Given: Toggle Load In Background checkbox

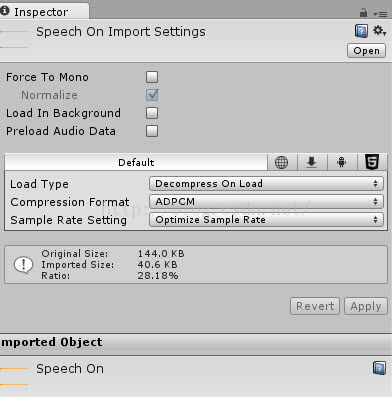Looking at the screenshot, I should coord(152,113).
